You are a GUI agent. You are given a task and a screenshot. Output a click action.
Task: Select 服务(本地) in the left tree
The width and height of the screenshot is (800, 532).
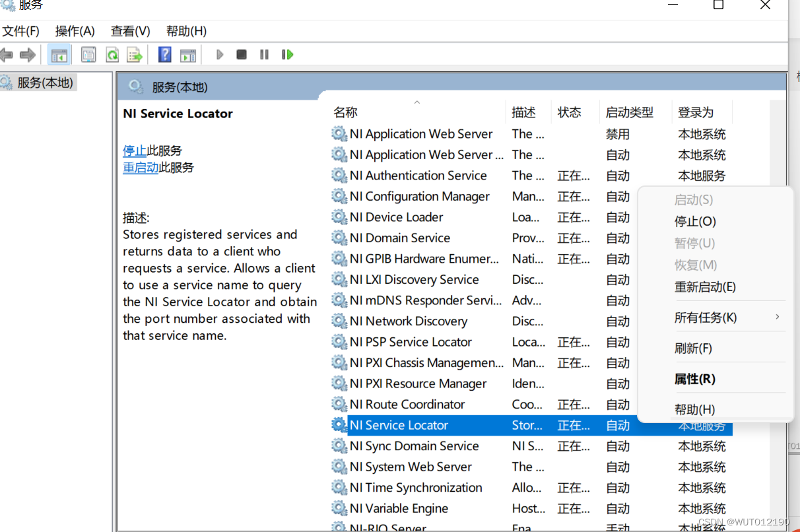click(x=45, y=83)
